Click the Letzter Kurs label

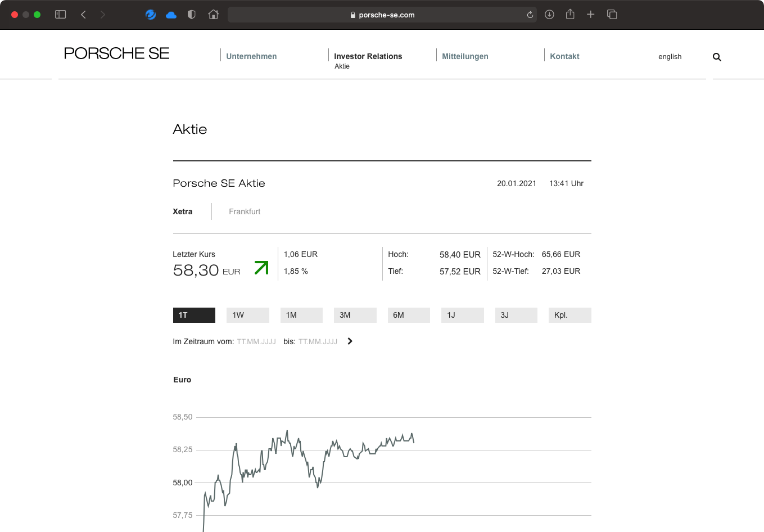pyautogui.click(x=194, y=254)
